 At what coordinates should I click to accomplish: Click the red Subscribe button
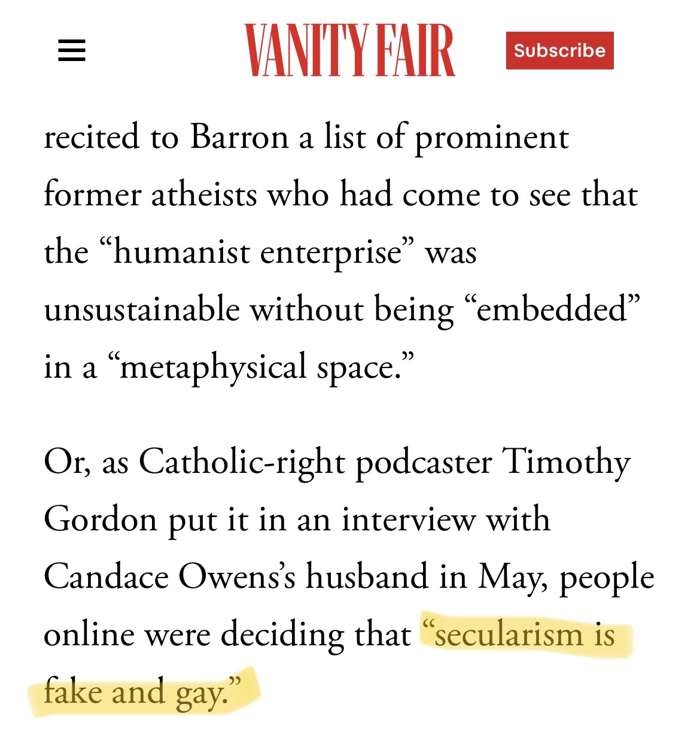coord(559,50)
